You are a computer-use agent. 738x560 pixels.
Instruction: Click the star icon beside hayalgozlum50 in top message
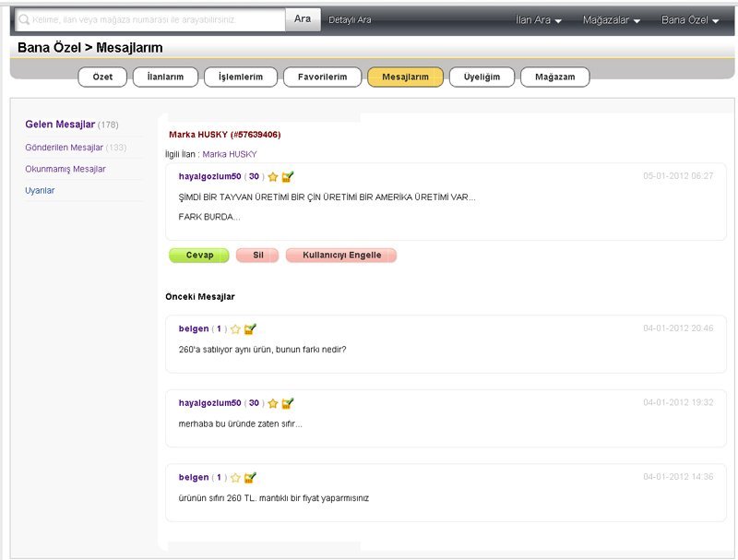(273, 176)
